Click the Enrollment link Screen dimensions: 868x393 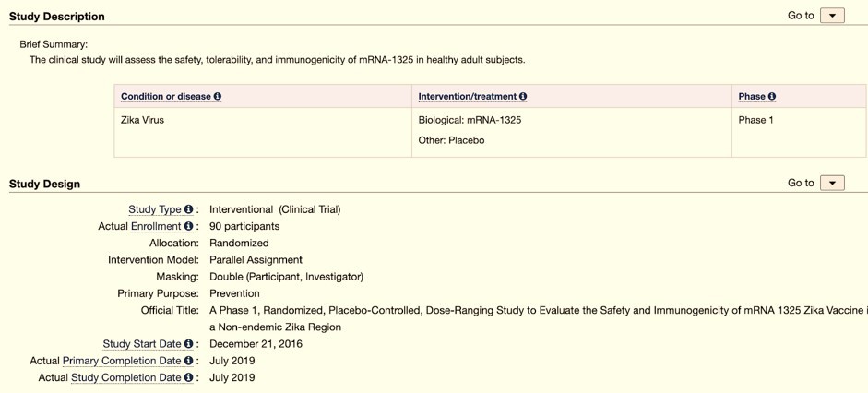click(156, 226)
